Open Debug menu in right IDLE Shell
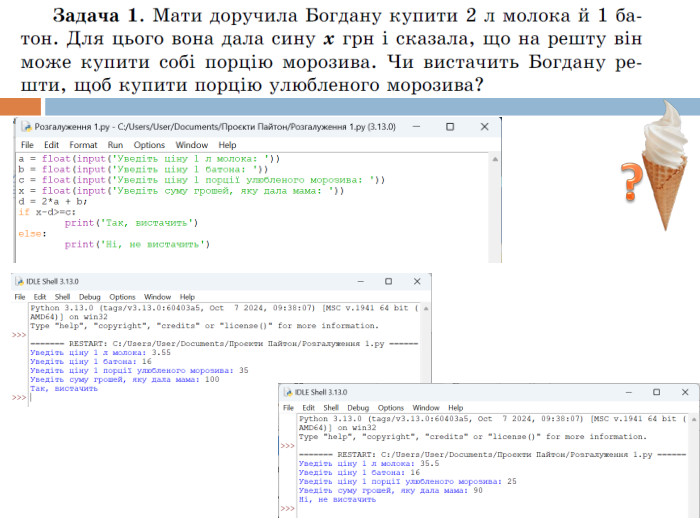Screen dimensions: 700x525 click(x=358, y=408)
